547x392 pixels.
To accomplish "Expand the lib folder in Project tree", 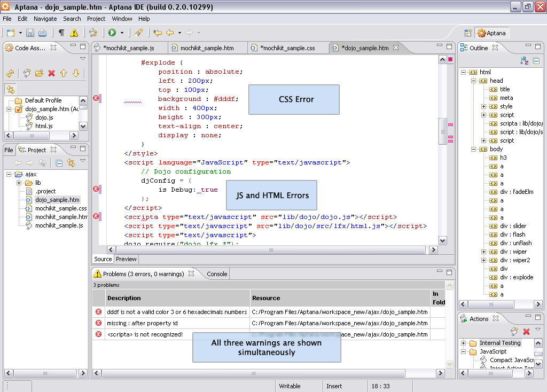I will pyautogui.click(x=19, y=183).
